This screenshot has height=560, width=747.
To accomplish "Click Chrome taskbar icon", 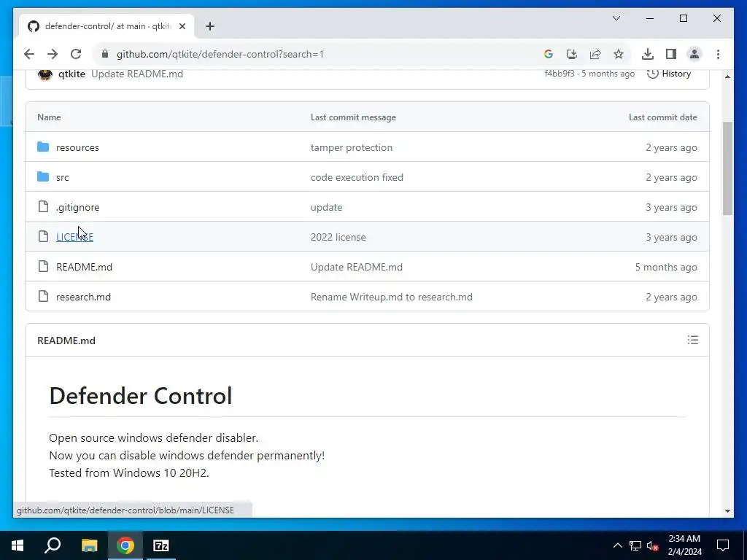I will (125, 545).
